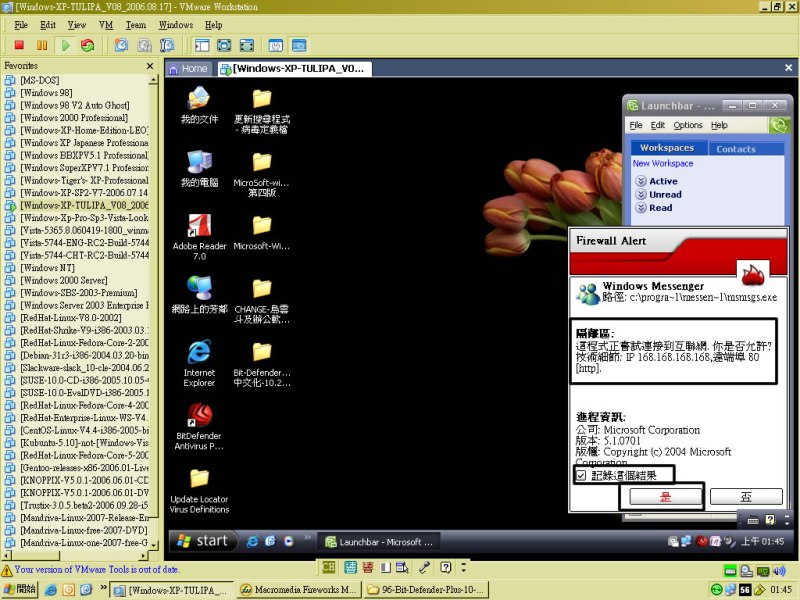Open the VM menu
The image size is (800, 600).
pos(106,25)
